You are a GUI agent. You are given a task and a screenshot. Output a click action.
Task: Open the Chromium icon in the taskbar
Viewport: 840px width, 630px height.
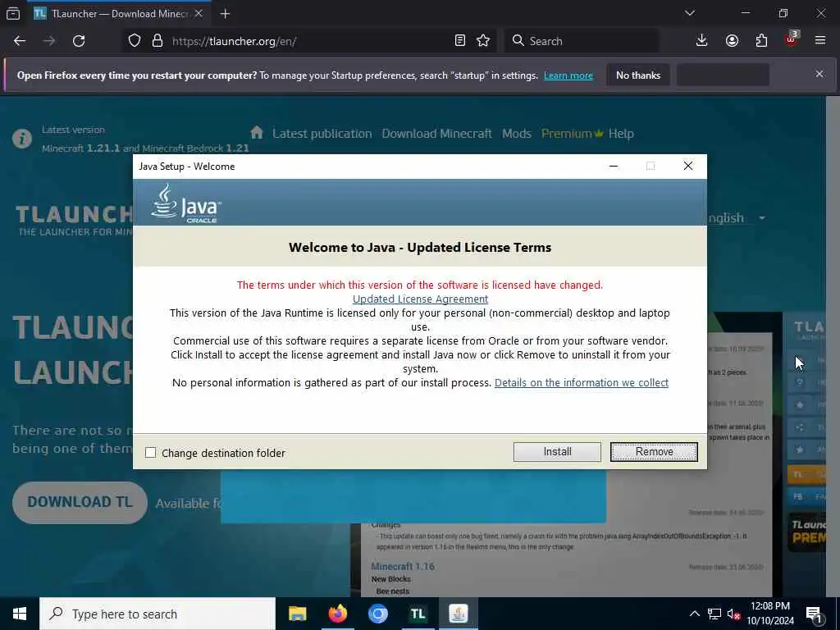pos(377,614)
